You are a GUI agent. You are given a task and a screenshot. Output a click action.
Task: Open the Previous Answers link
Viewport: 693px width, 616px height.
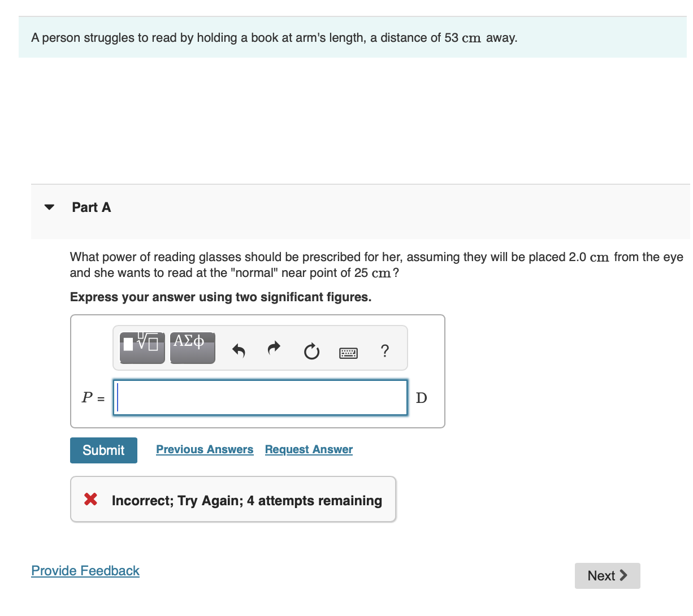coord(205,449)
